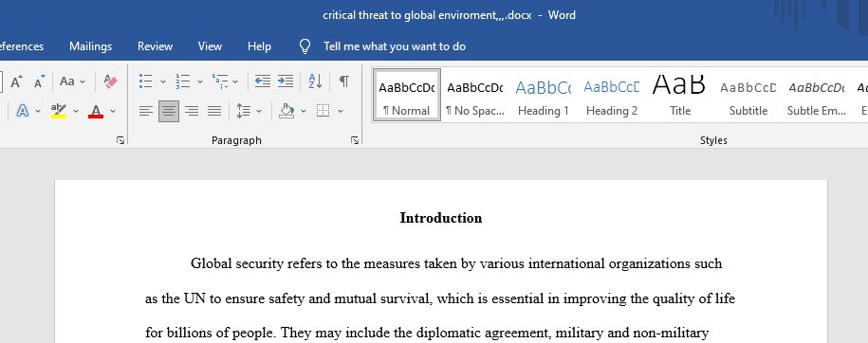This screenshot has width=868, height=343.
Task: Apply paragraph shading paint bucket
Action: pos(286,111)
